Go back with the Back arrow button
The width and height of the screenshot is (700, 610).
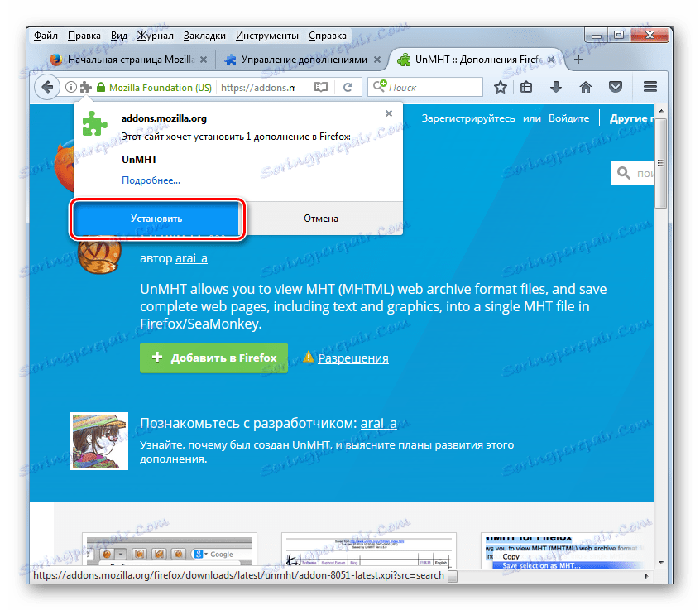tap(47, 87)
